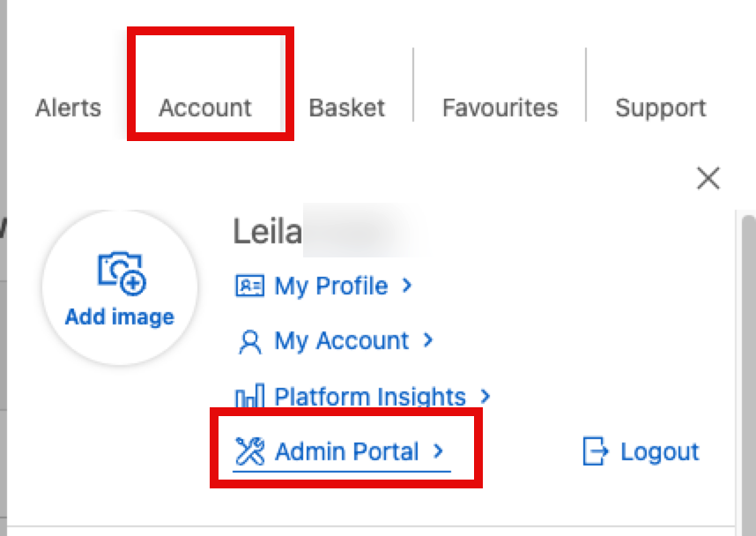Image resolution: width=756 pixels, height=536 pixels.
Task: Select the Support tab
Action: pyautogui.click(x=661, y=108)
